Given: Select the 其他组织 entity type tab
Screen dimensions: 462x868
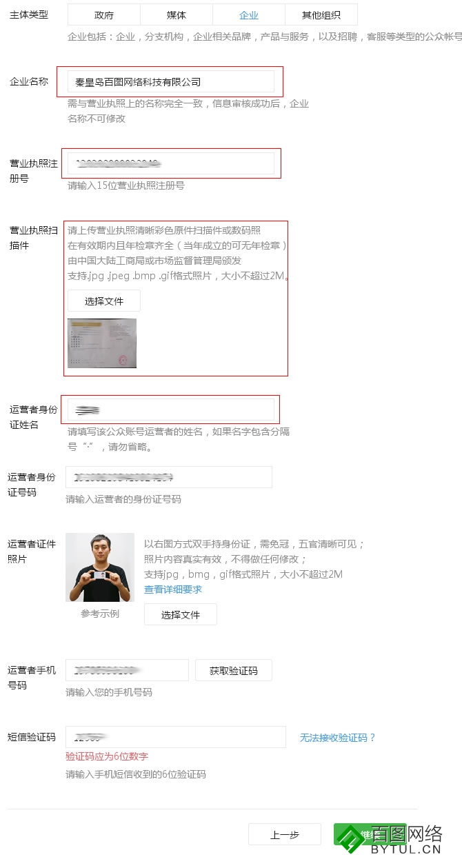Looking at the screenshot, I should (x=321, y=14).
